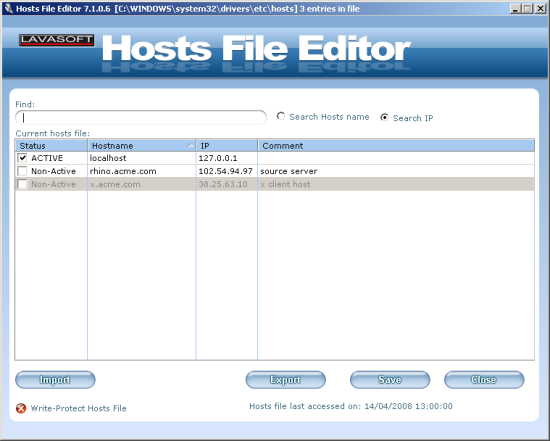
Task: Sort by the Status column header
Action: click(51, 145)
